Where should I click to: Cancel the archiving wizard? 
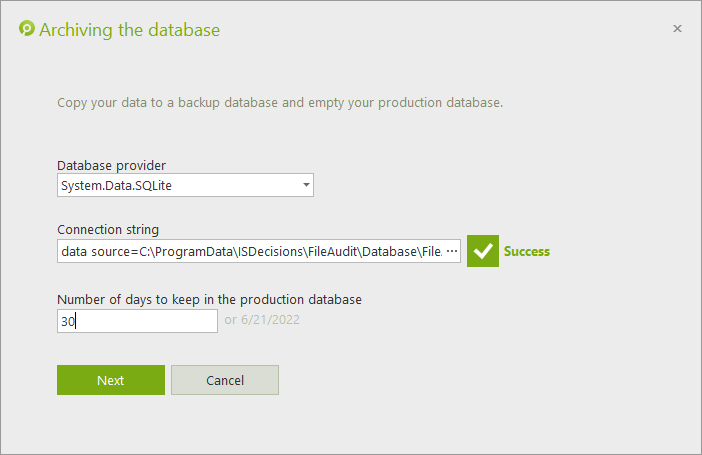click(225, 380)
